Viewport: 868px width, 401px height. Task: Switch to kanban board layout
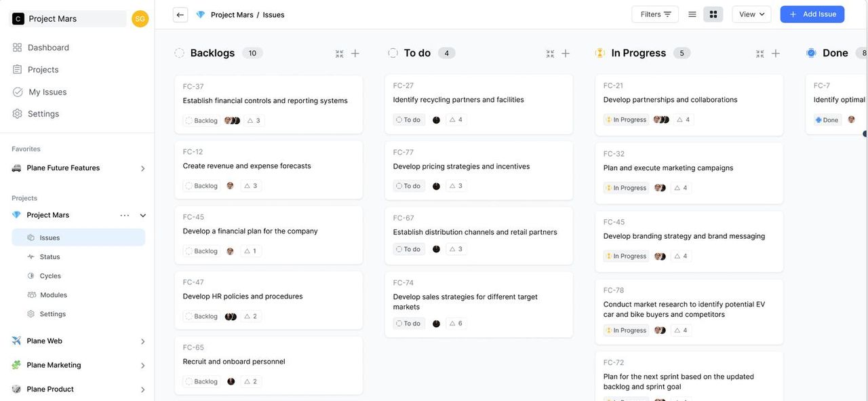(713, 14)
